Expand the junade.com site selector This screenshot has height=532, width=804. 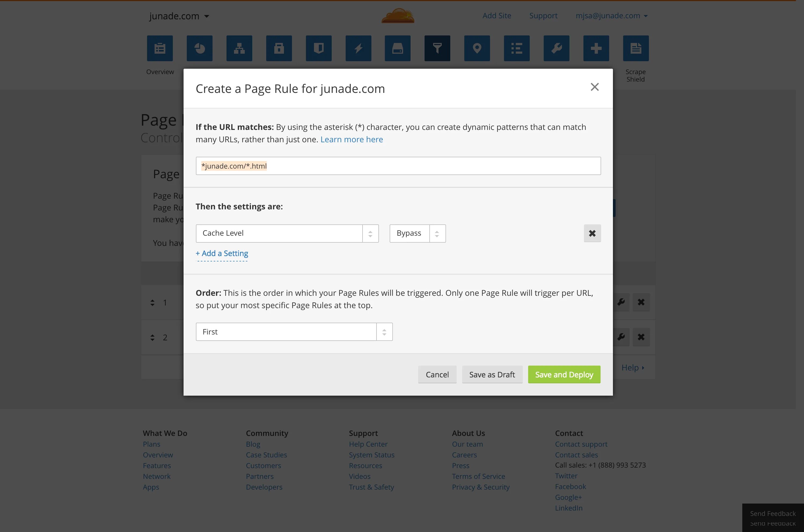click(x=179, y=16)
